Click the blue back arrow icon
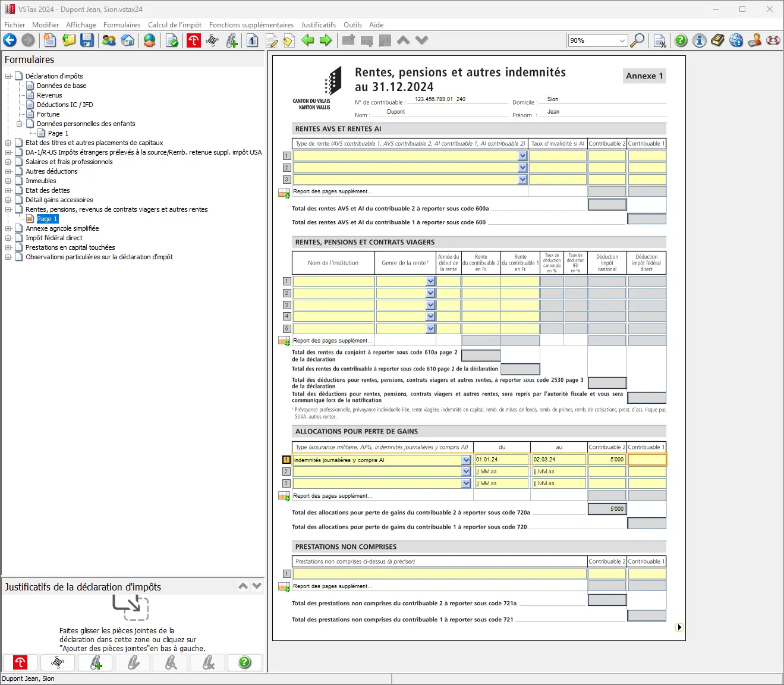Viewport: 784px width, 685px height. [x=10, y=40]
